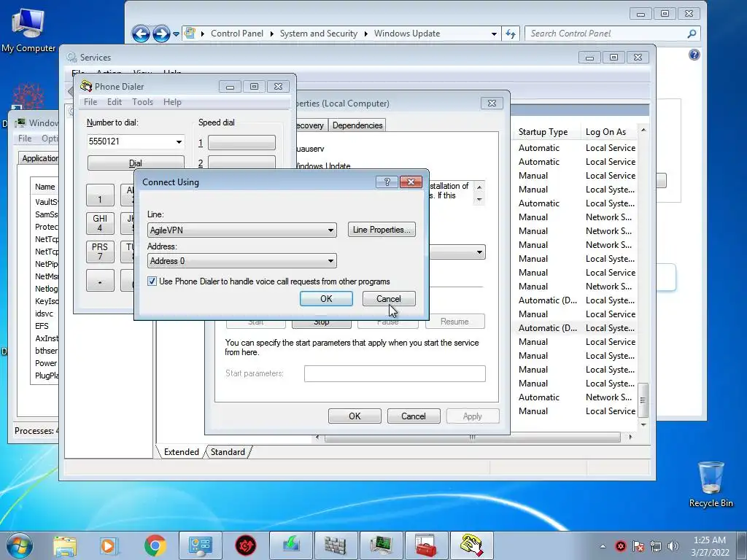Click the taskbar clock showing 1:25 AM

[710, 546]
